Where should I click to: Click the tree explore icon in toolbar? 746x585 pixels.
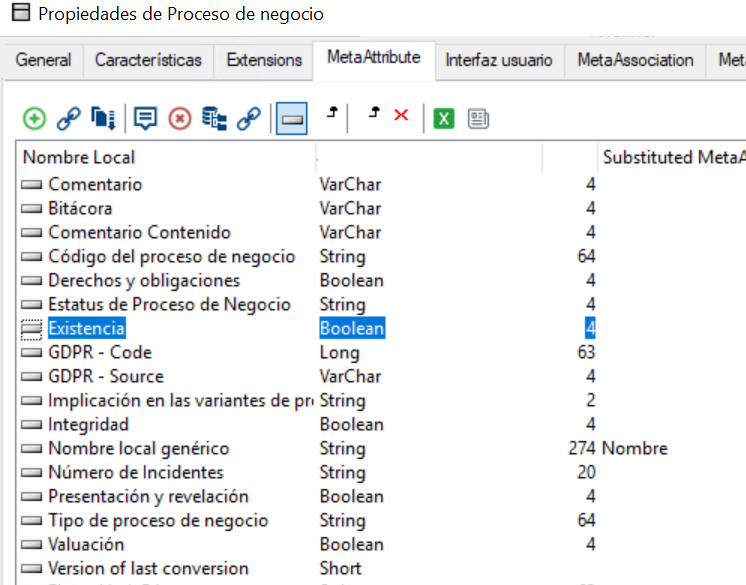click(x=214, y=118)
